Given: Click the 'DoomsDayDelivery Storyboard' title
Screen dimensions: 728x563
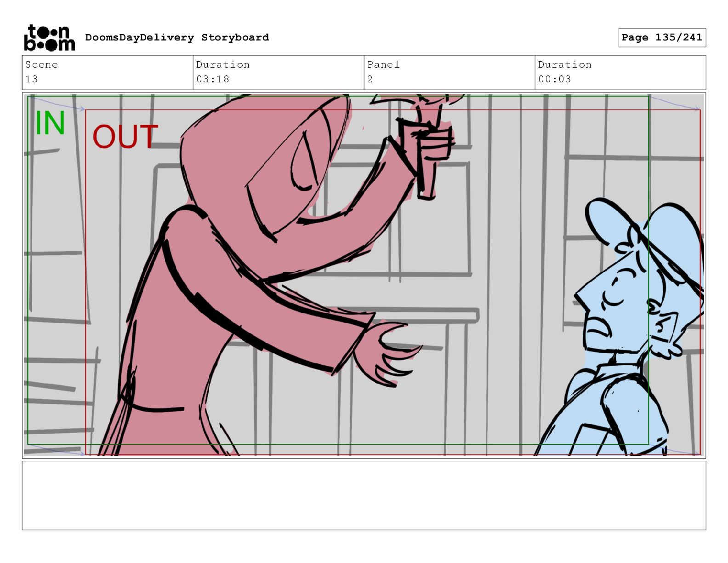Looking at the screenshot, I should 177,37.
